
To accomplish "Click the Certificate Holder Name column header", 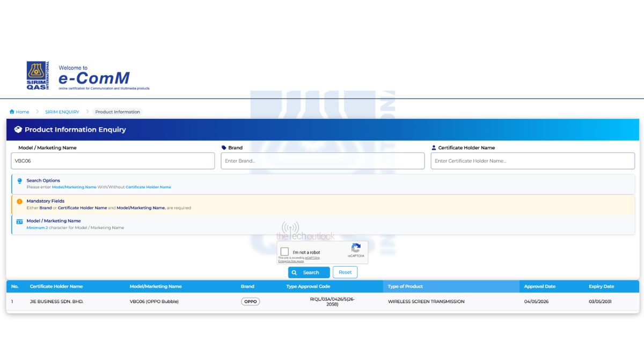I will (56, 286).
